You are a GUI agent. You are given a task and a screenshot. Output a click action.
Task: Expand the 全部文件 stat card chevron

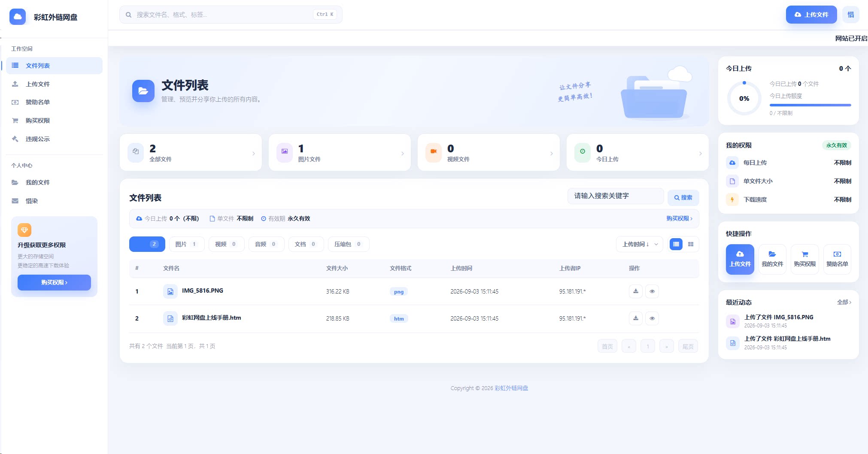tap(254, 153)
